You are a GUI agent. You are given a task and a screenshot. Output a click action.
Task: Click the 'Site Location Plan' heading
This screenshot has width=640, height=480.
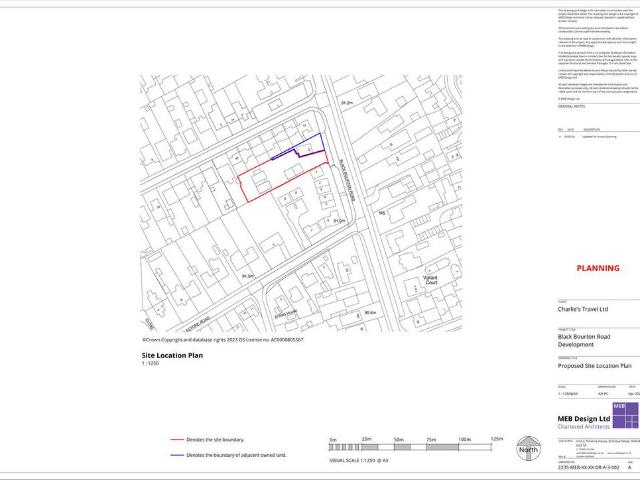pyautogui.click(x=172, y=356)
